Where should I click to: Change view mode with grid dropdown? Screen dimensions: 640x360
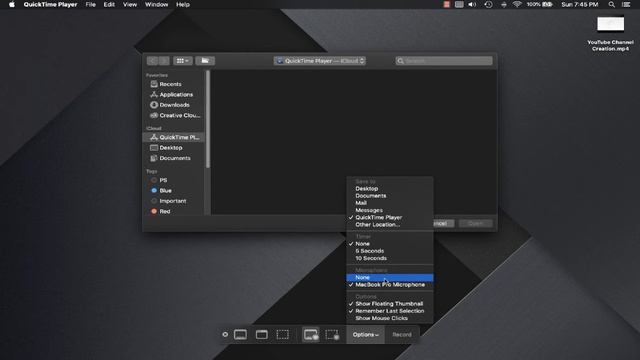[182, 61]
